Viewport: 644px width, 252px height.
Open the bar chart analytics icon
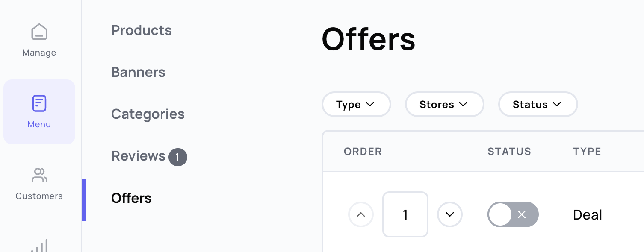39,245
